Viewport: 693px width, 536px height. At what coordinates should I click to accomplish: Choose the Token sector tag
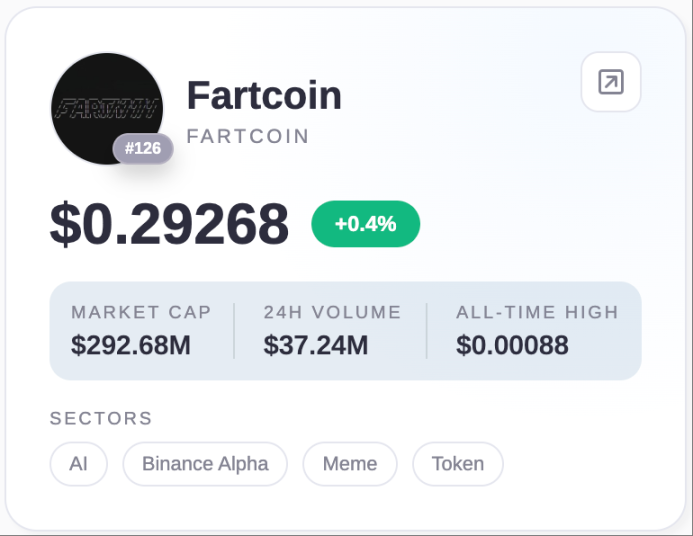(458, 464)
